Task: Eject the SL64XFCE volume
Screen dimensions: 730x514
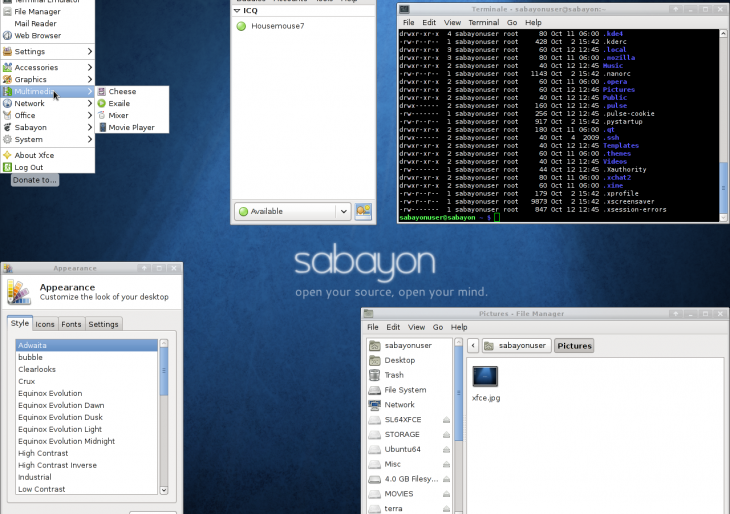Action: (446, 420)
